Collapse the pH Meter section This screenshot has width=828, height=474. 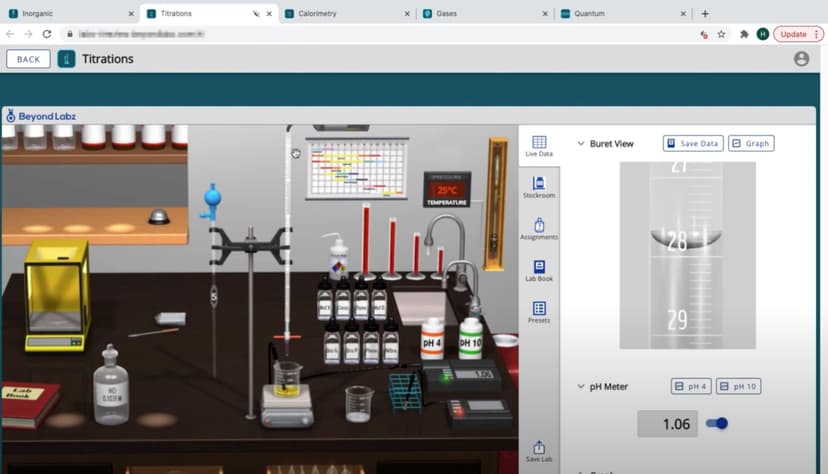[x=580, y=386]
